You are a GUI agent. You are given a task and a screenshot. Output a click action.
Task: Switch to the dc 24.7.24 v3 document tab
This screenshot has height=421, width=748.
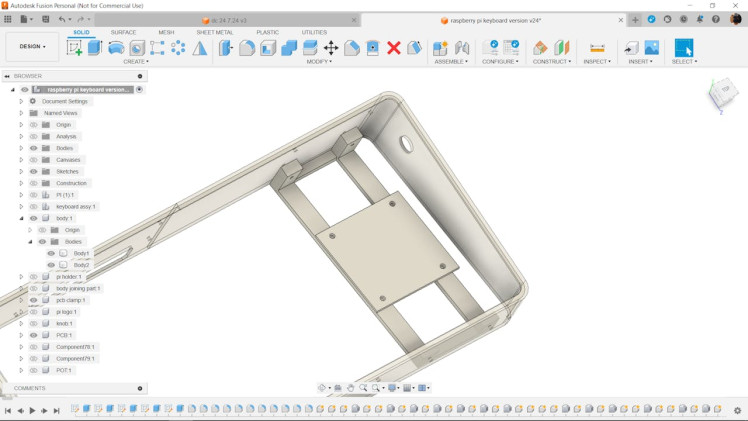pos(228,21)
